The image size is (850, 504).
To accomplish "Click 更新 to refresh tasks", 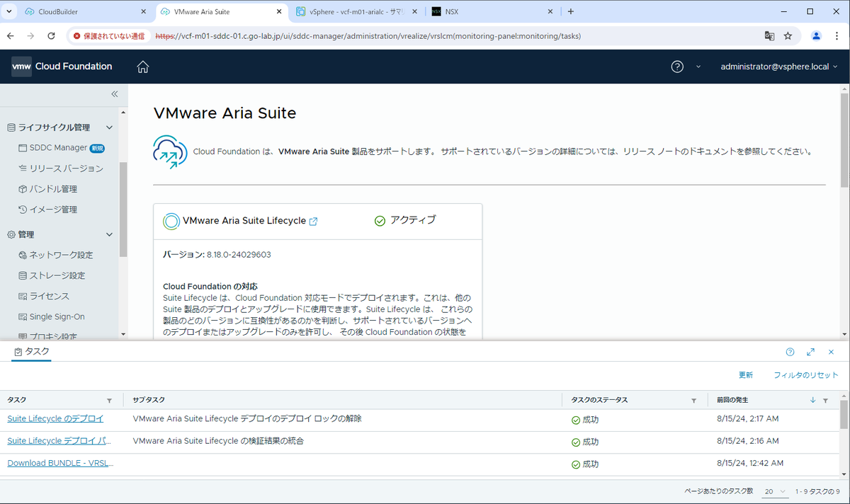I will (x=746, y=375).
